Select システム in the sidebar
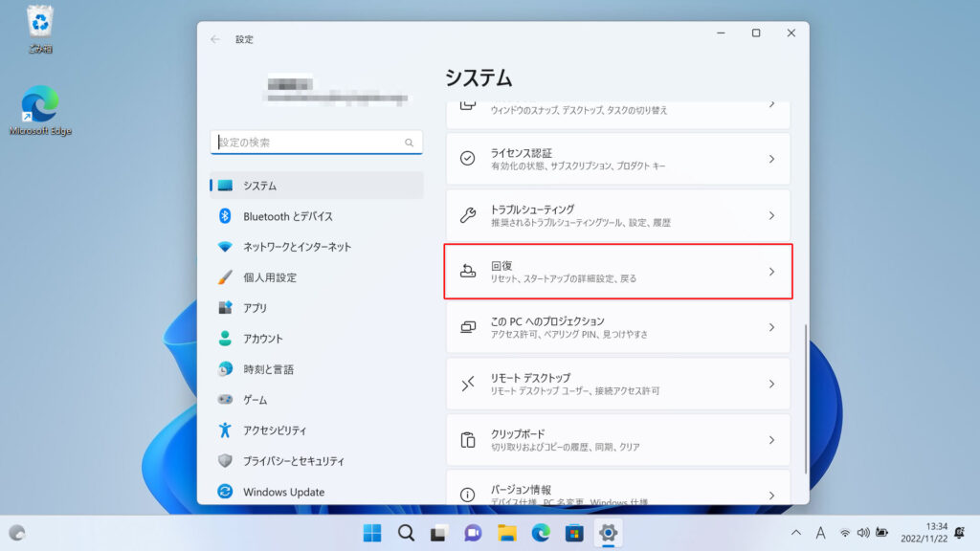This screenshot has height=551, width=980. click(x=317, y=186)
